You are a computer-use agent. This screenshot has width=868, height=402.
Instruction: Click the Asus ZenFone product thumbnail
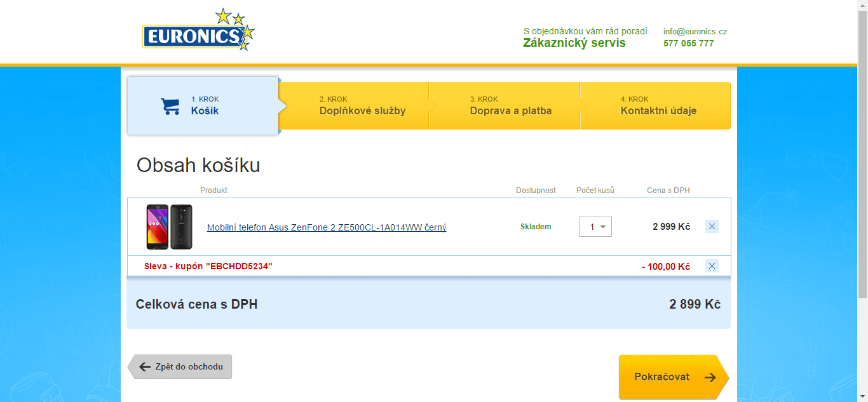tap(169, 227)
